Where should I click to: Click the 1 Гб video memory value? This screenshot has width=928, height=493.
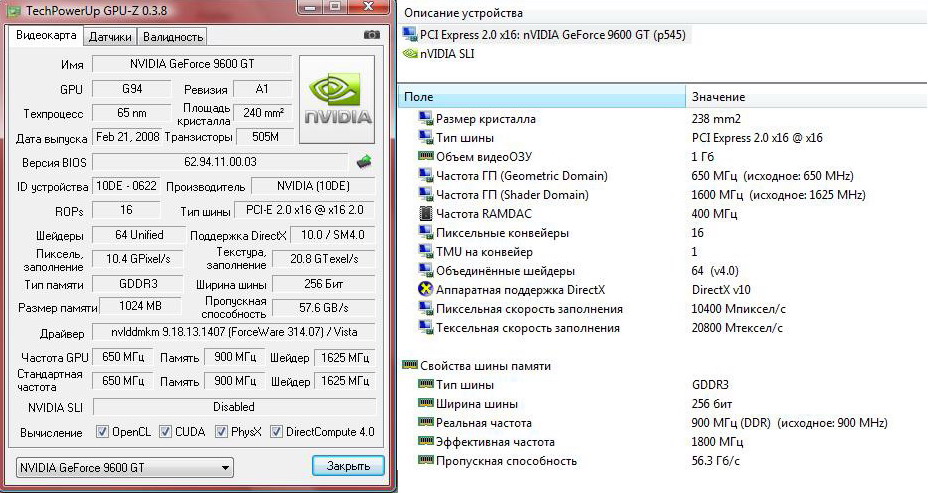coord(703,156)
